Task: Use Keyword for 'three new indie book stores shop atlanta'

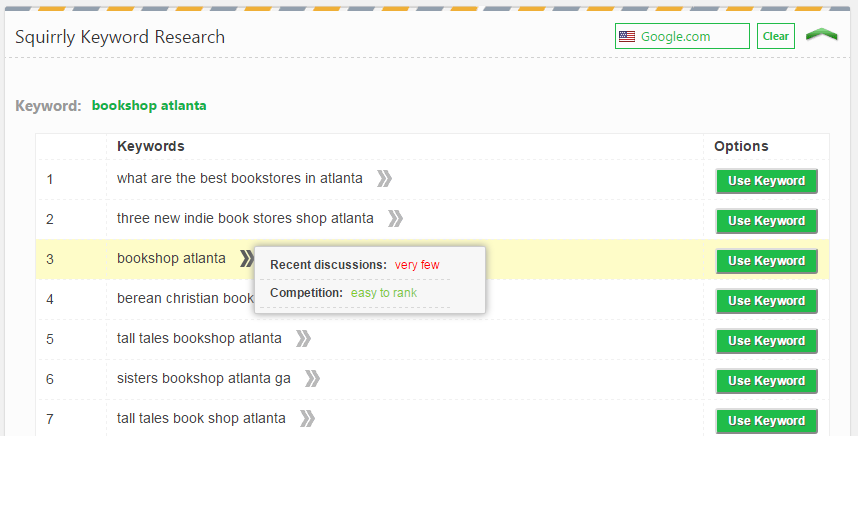Action: (767, 221)
